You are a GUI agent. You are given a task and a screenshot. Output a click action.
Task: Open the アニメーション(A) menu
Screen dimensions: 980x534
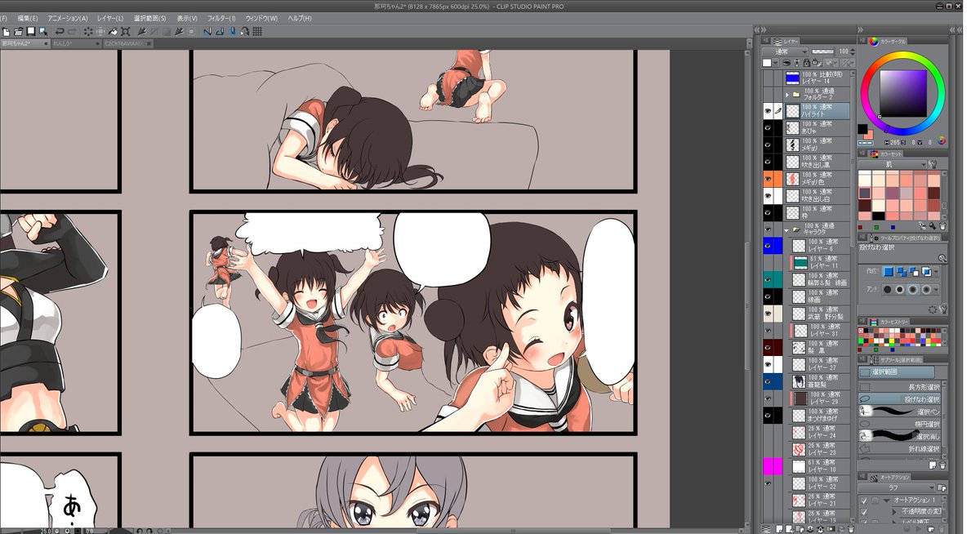[x=67, y=18]
